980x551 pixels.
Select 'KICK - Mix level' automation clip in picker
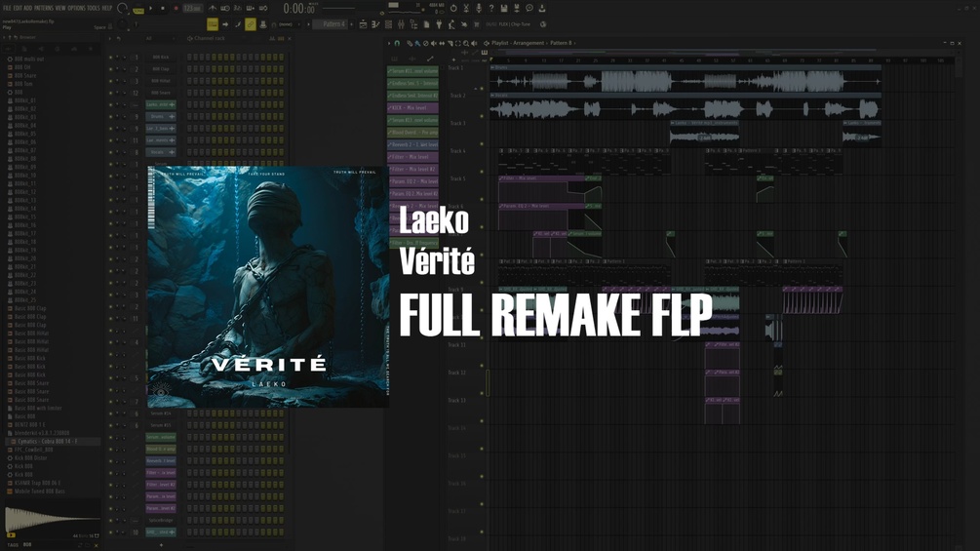point(413,107)
